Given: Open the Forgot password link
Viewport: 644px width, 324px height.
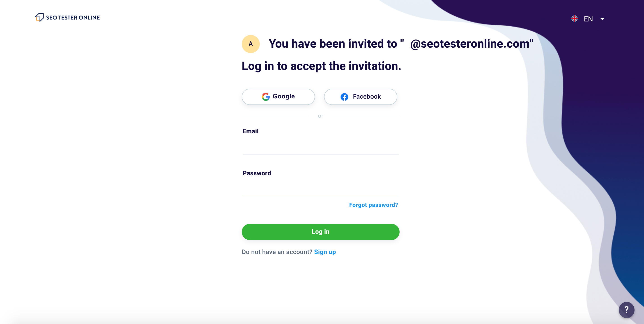Looking at the screenshot, I should (373, 205).
